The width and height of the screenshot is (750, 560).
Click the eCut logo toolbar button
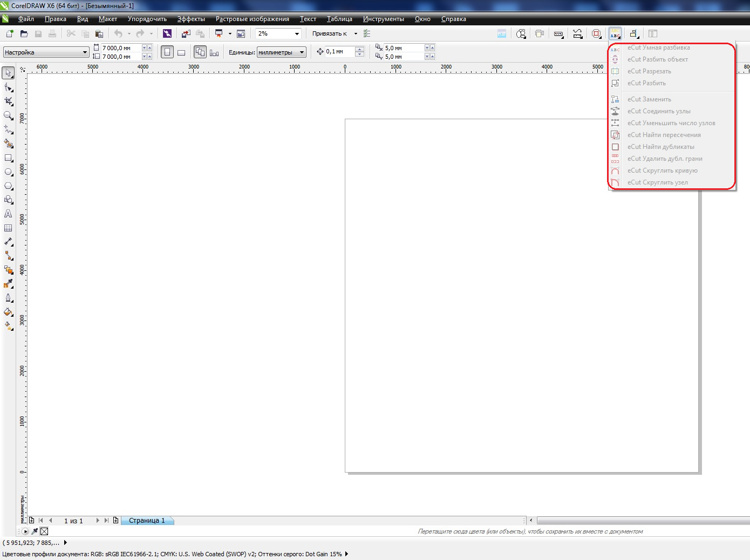[502, 33]
